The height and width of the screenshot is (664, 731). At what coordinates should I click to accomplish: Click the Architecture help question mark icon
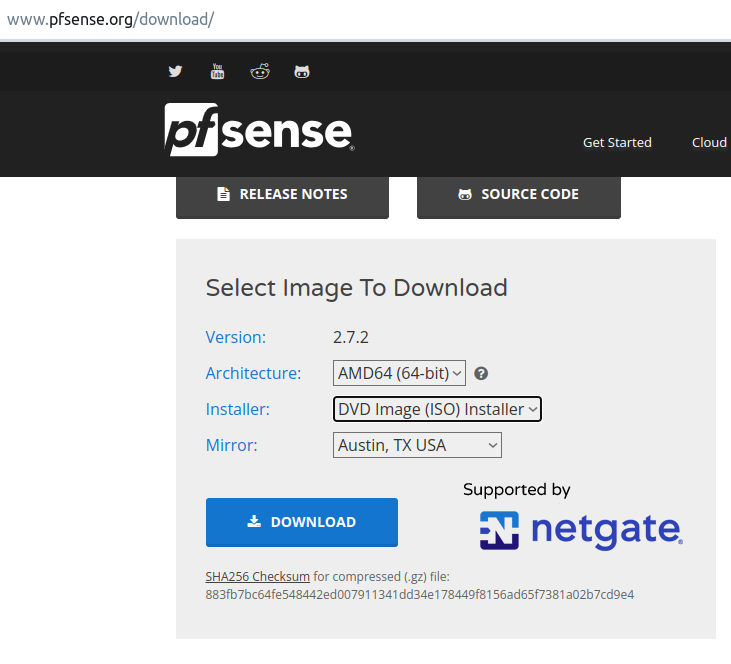[481, 373]
